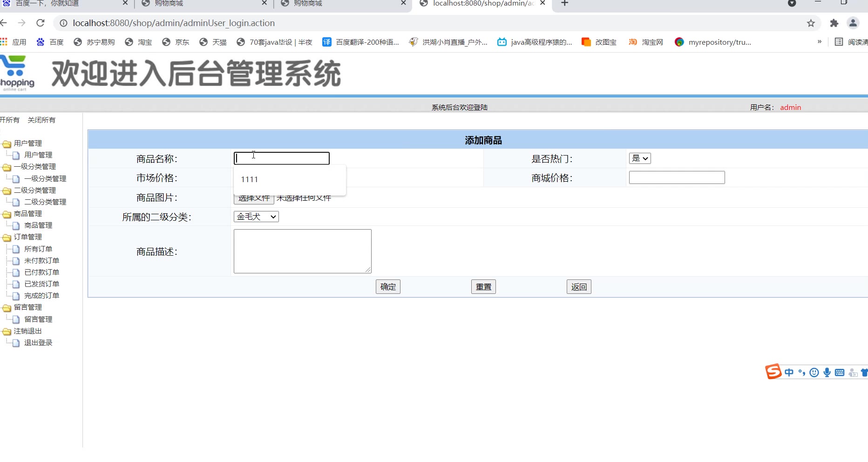This screenshot has width=868, height=462.
Task: Open the 一级分类管理 page item
Action: [x=45, y=179]
